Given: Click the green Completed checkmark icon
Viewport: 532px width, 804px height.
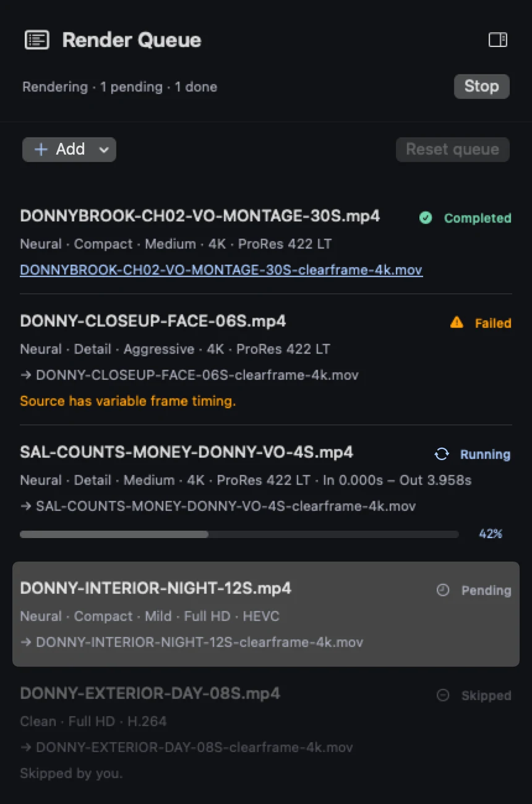Looking at the screenshot, I should 426,218.
